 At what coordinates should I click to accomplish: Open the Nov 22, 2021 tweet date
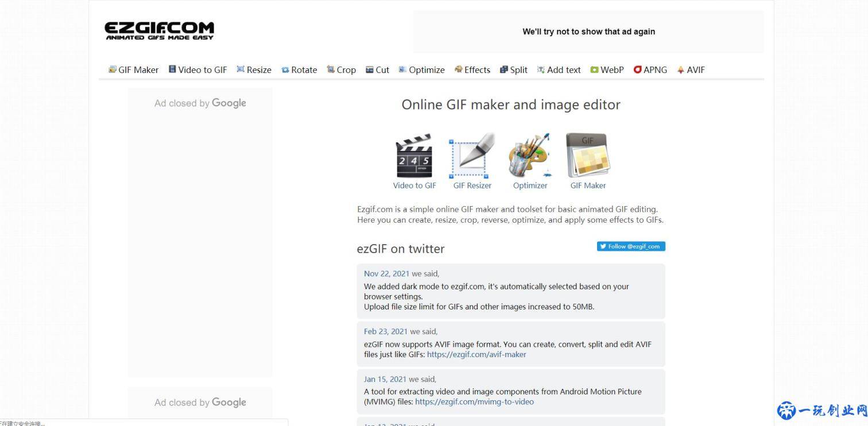click(x=386, y=273)
